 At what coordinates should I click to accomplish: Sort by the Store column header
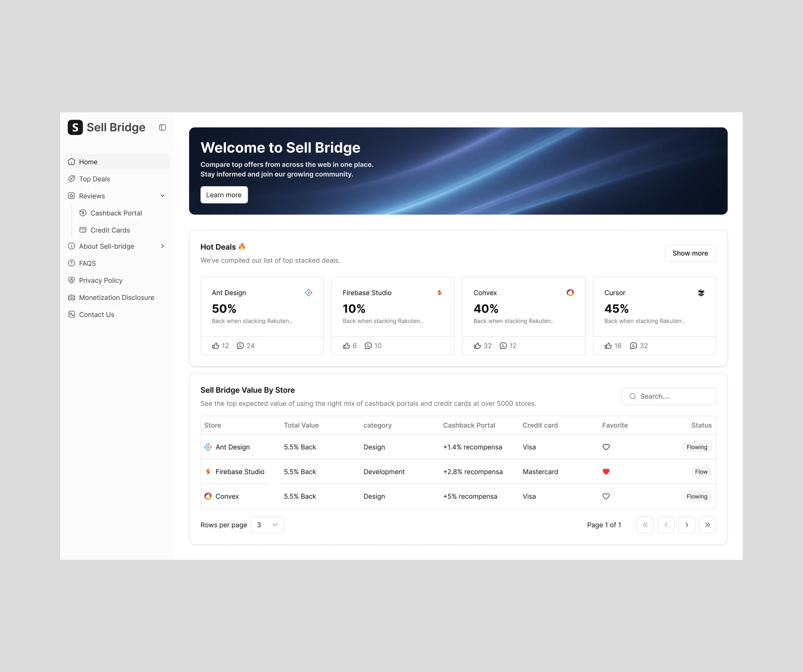click(213, 425)
